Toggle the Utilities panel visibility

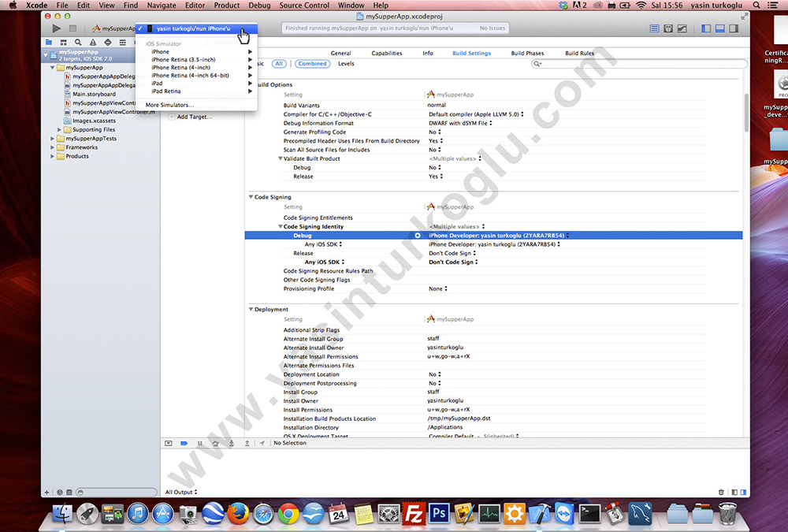(734, 28)
